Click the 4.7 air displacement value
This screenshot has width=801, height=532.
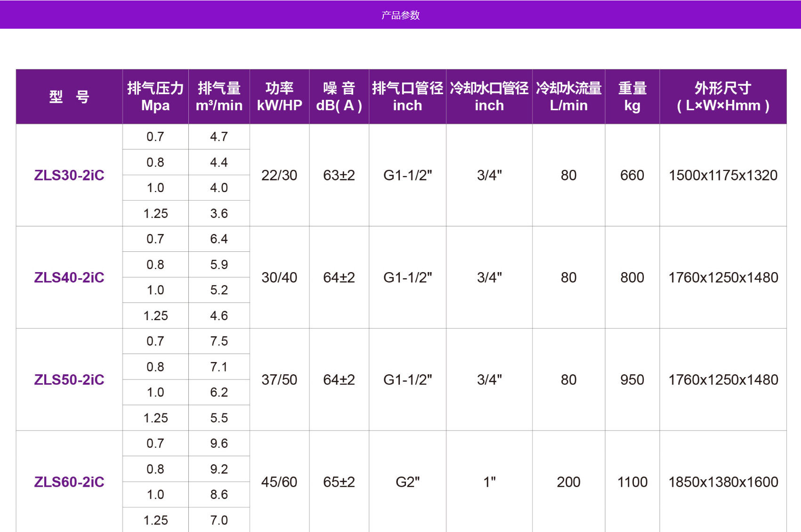pyautogui.click(x=219, y=137)
